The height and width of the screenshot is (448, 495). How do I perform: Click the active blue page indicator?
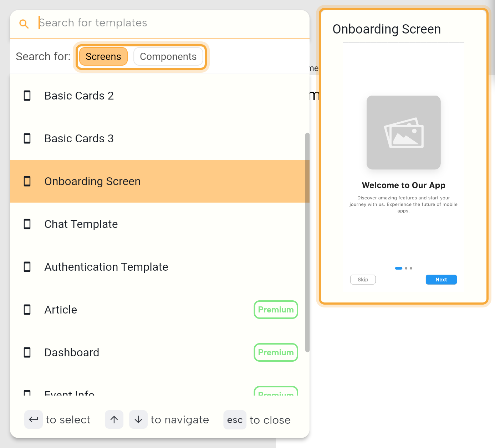[399, 268]
